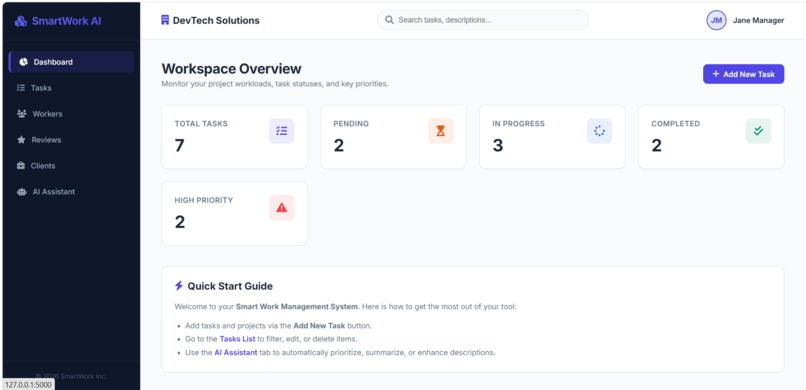Click the Jane Manager user name

[x=758, y=21]
